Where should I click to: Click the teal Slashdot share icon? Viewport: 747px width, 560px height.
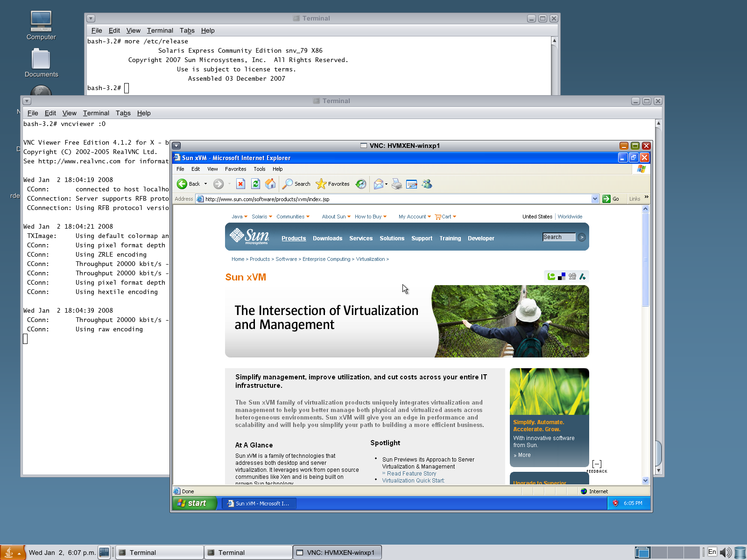tap(583, 276)
